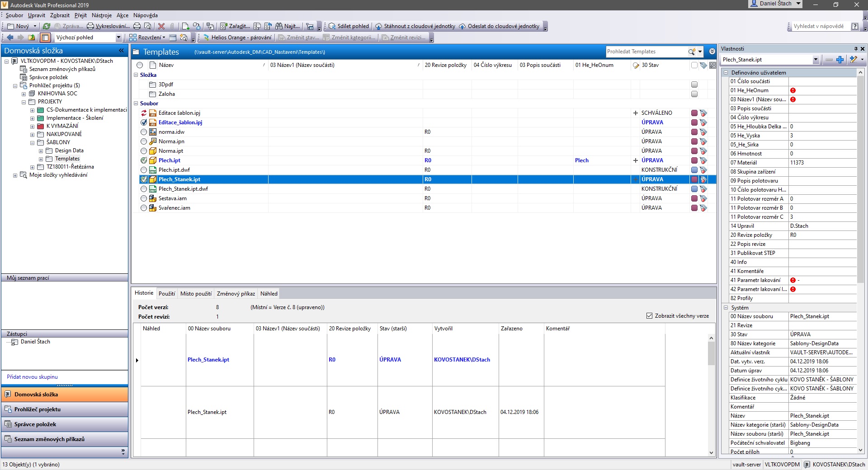This screenshot has width=868, height=470.
Task: Open Prohlížeč projektu navigation button
Action: pyautogui.click(x=65, y=409)
